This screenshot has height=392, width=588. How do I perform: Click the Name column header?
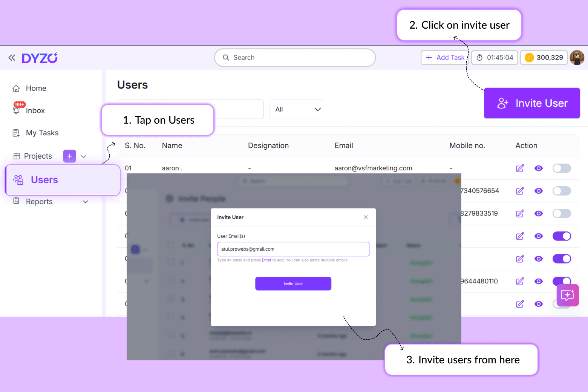click(x=172, y=145)
